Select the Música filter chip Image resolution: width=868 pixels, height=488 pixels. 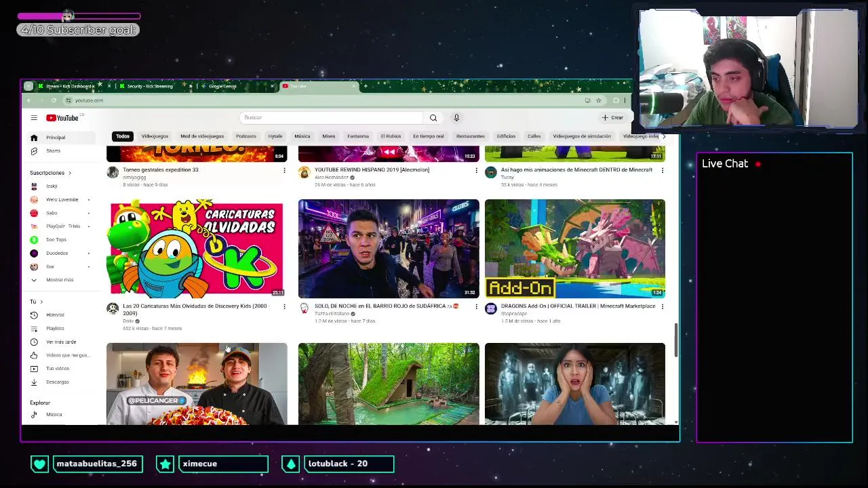(302, 136)
